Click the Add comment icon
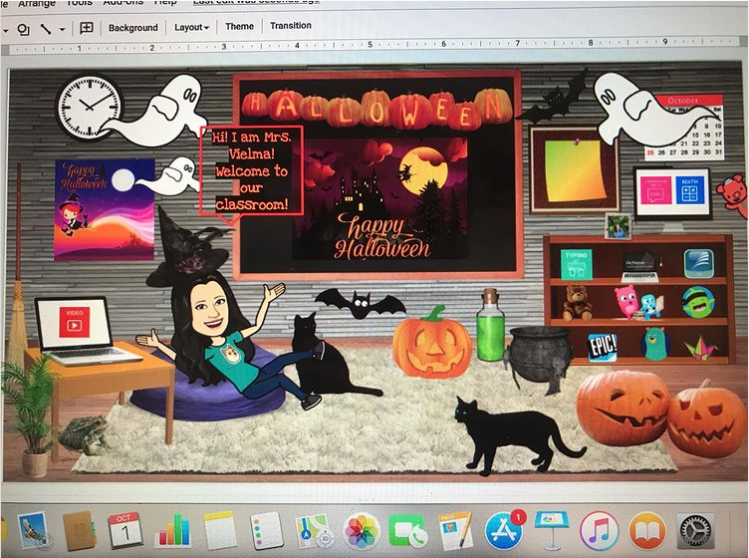The image size is (749, 558). [86, 28]
